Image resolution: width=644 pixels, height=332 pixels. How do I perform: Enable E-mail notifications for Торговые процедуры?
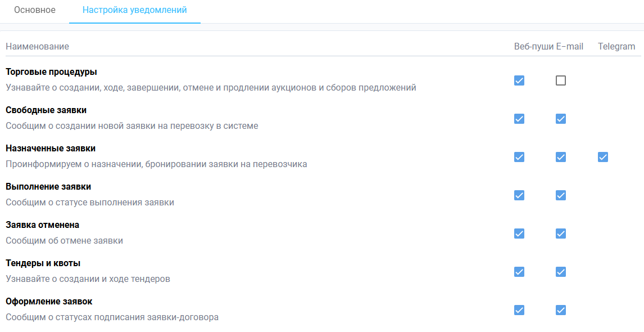[560, 80]
